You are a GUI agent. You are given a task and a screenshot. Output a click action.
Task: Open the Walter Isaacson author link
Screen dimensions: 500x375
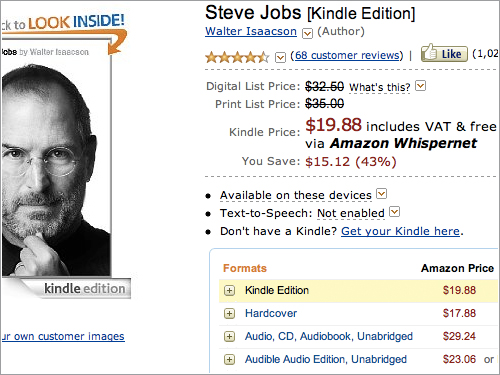[x=251, y=31]
